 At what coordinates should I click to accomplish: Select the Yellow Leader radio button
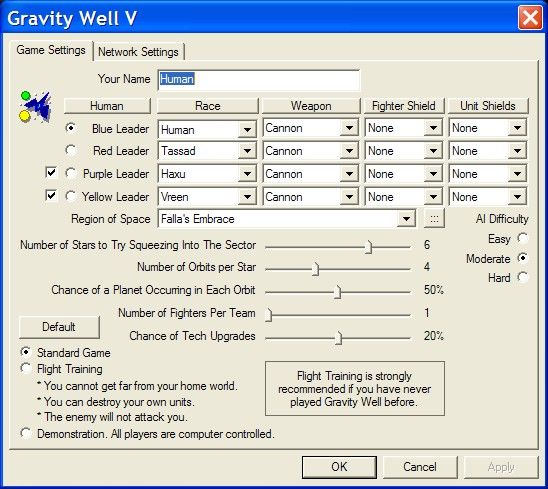(71, 196)
